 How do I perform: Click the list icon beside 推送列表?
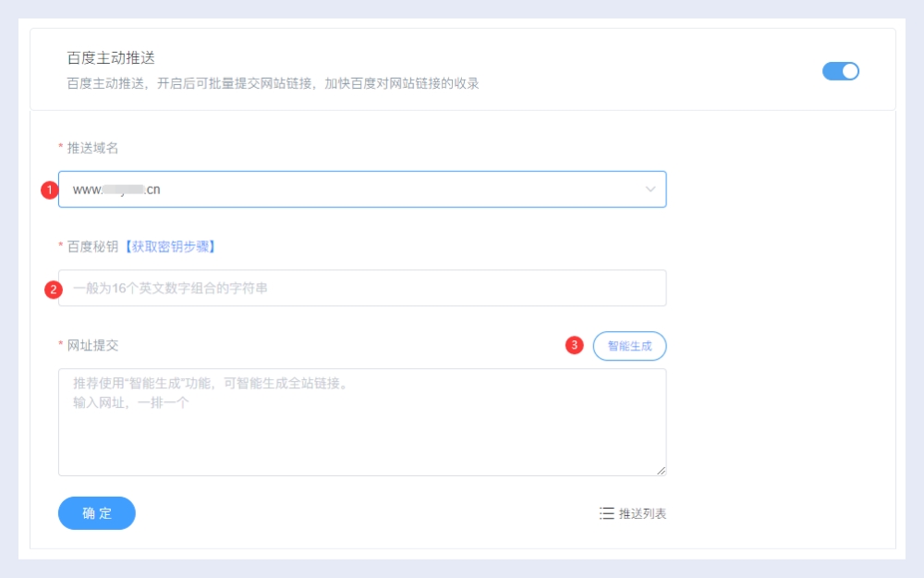(606, 513)
